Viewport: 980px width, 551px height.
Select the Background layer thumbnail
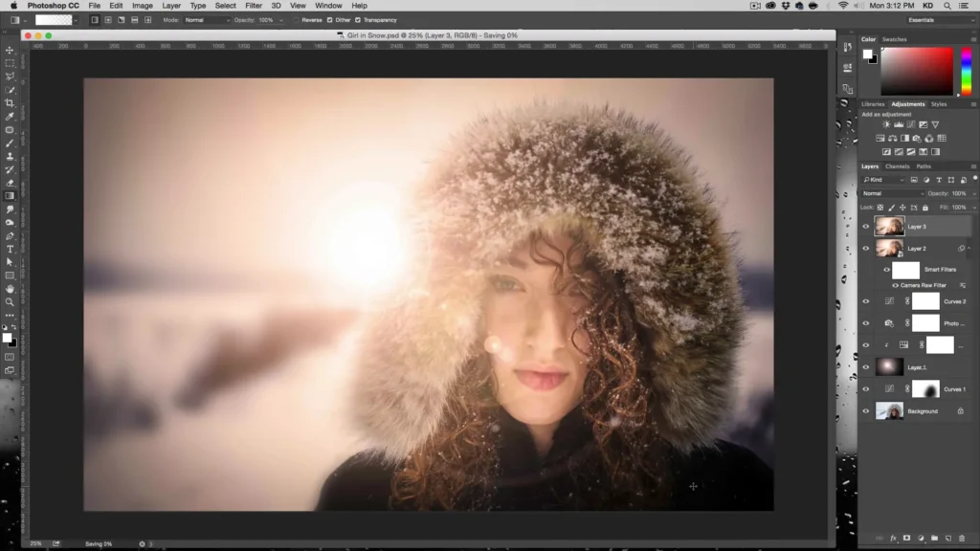(x=889, y=411)
